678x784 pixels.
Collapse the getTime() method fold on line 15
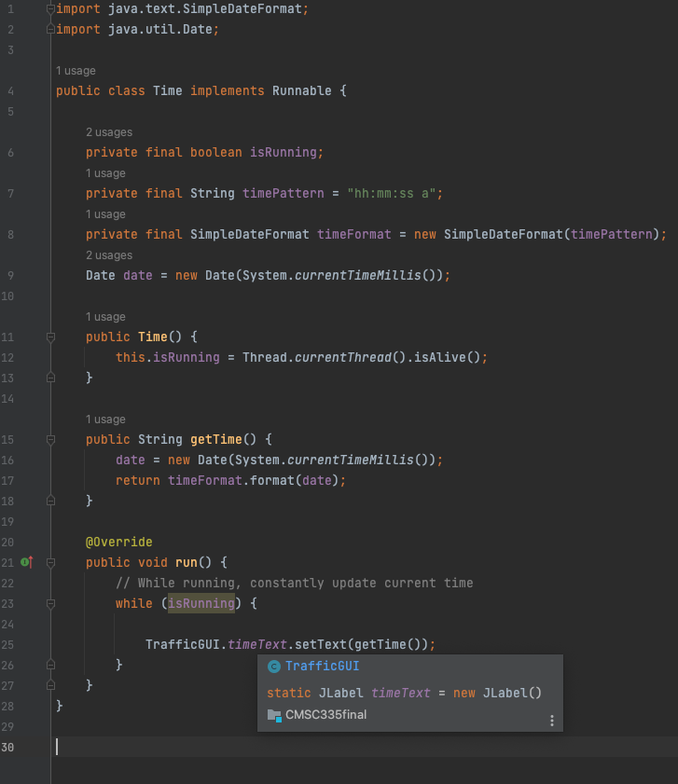[x=50, y=439]
